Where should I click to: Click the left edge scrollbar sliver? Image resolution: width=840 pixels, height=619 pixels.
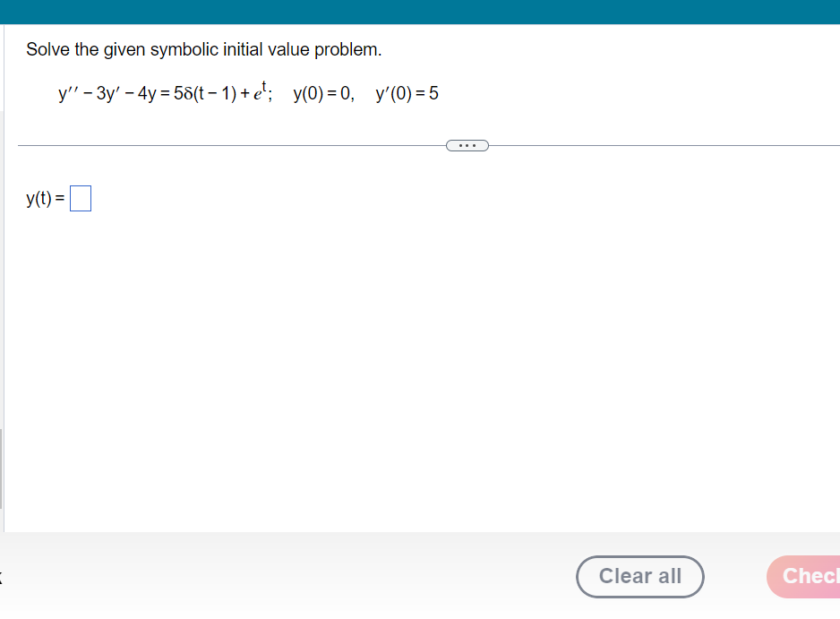click(x=2, y=466)
